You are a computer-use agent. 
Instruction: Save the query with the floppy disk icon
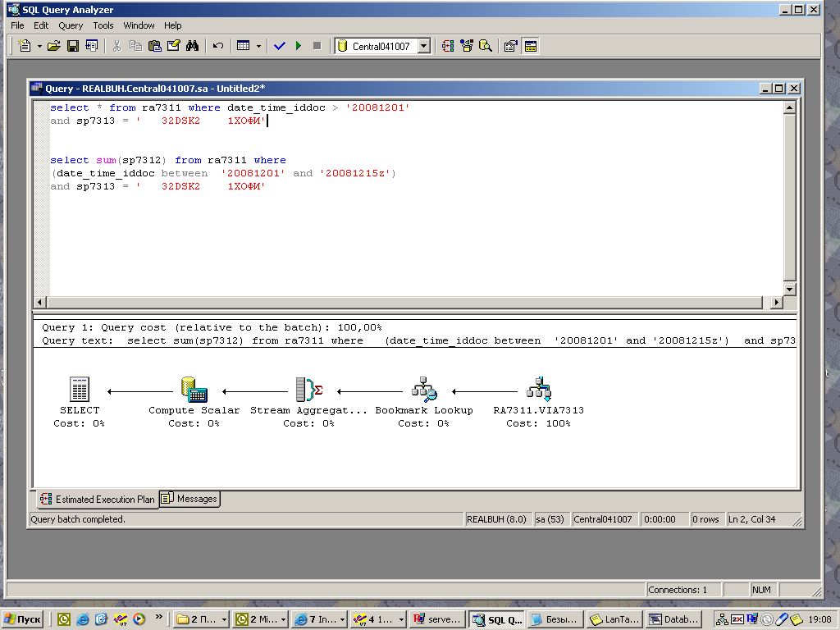(x=72, y=46)
